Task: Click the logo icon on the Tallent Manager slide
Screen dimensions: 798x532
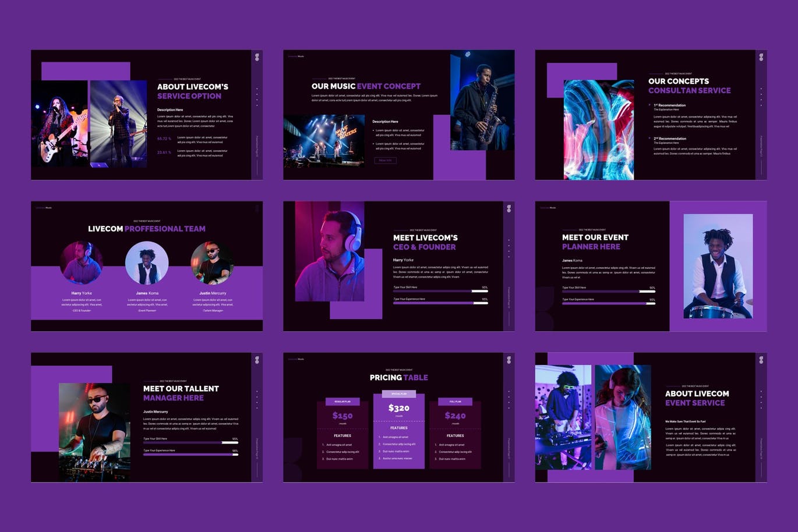Action: [257, 360]
